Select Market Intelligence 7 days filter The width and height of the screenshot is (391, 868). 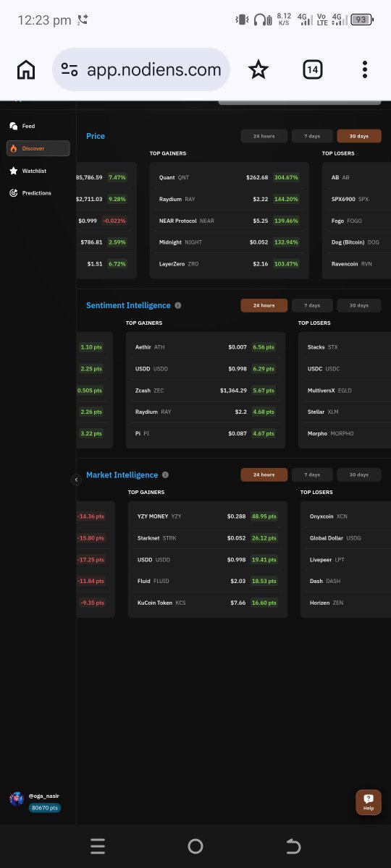coord(312,475)
